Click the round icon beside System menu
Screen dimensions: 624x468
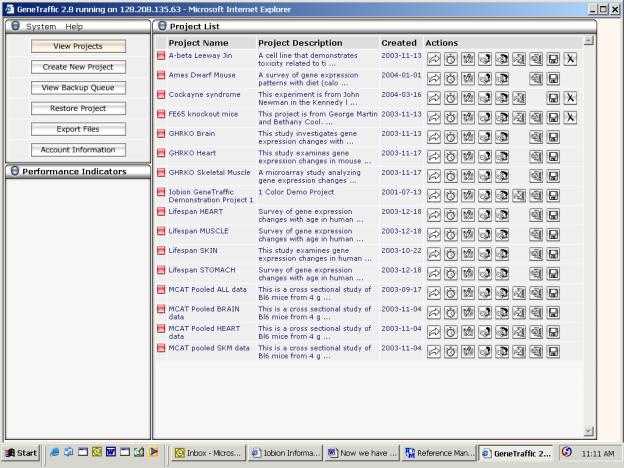point(15,26)
